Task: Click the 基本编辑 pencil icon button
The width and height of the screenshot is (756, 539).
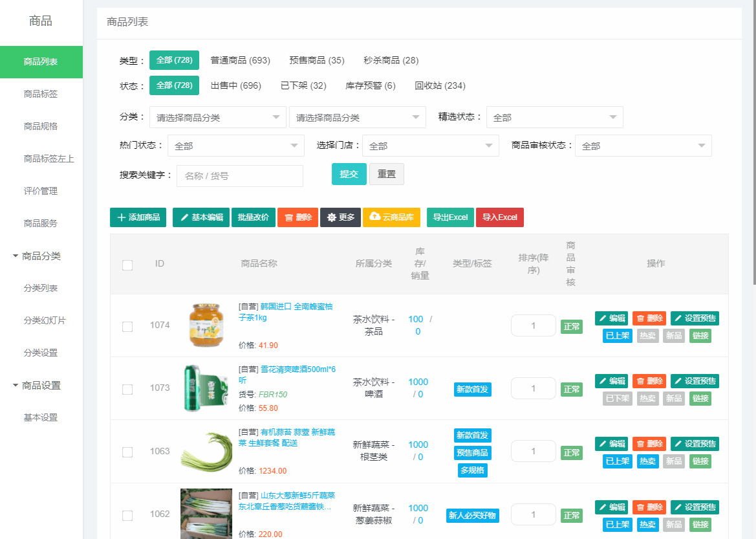Action: [x=201, y=217]
